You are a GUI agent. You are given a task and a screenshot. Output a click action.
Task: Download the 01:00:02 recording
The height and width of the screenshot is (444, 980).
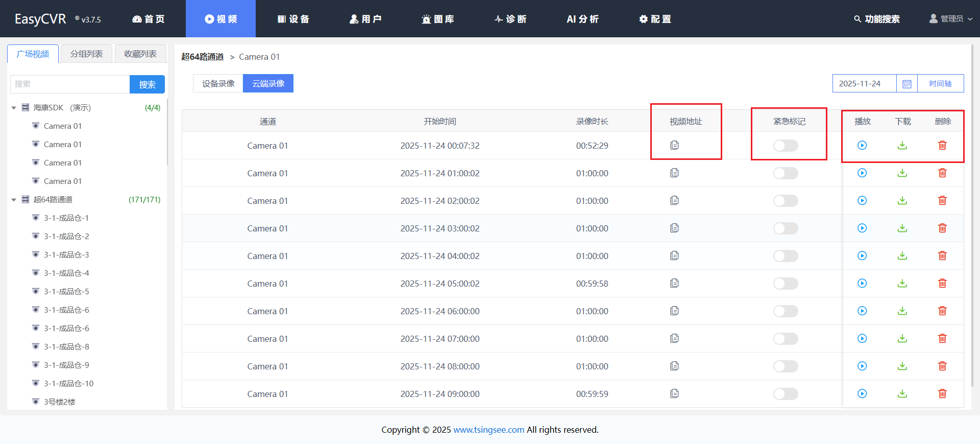click(902, 173)
